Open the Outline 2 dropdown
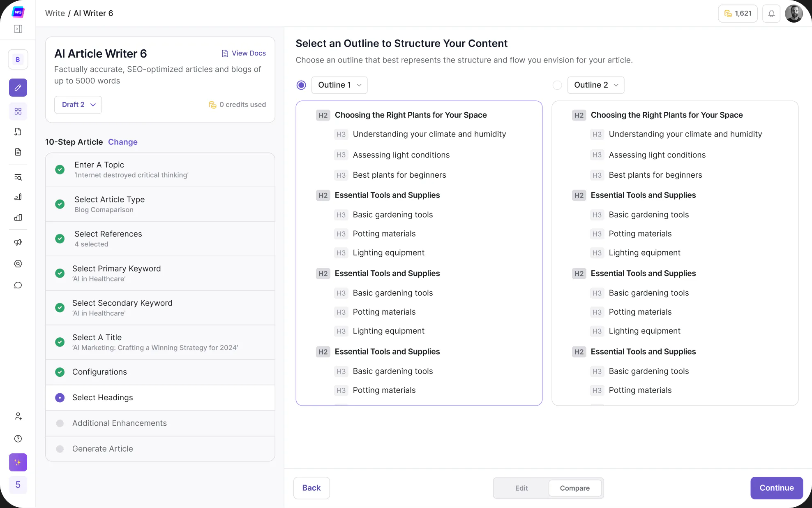Viewport: 812px width, 508px height. coord(596,85)
